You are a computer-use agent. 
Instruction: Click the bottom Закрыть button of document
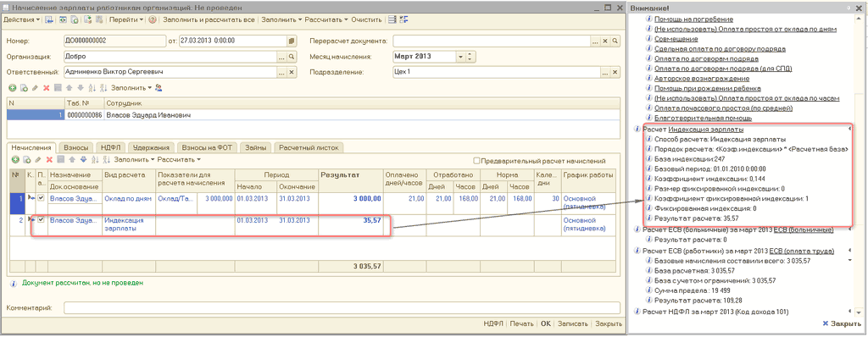click(608, 324)
